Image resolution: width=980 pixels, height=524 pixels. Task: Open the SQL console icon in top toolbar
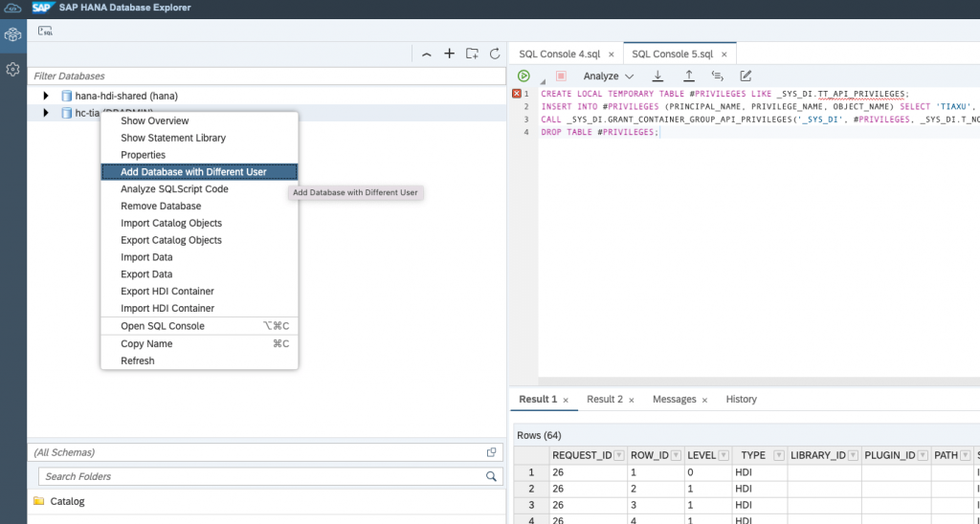click(45, 31)
